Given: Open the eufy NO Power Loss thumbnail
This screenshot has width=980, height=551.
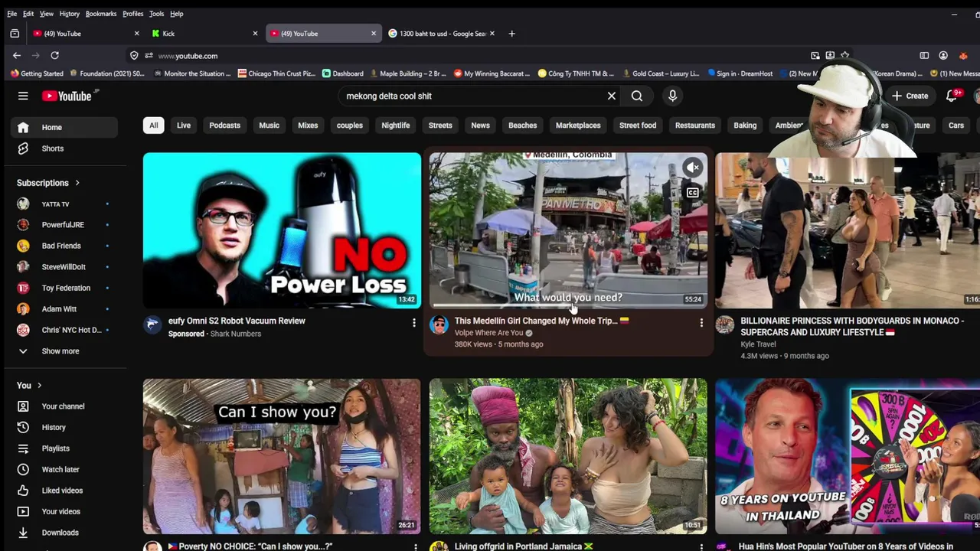Looking at the screenshot, I should (282, 230).
